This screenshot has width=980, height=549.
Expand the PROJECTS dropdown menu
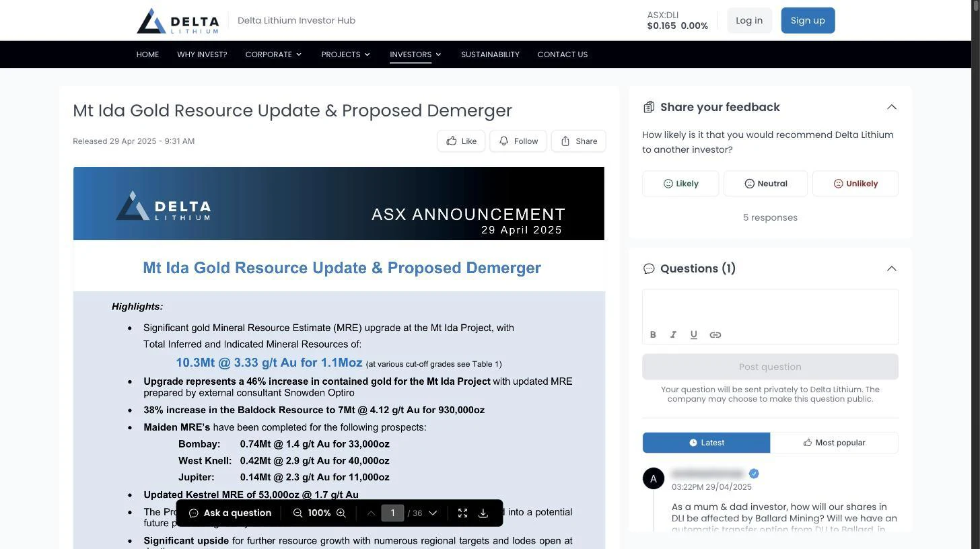point(345,54)
